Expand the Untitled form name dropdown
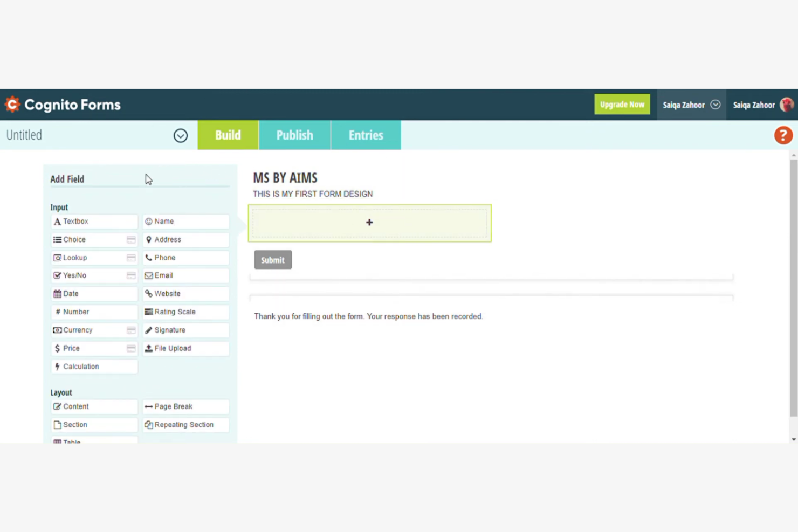 [x=181, y=135]
